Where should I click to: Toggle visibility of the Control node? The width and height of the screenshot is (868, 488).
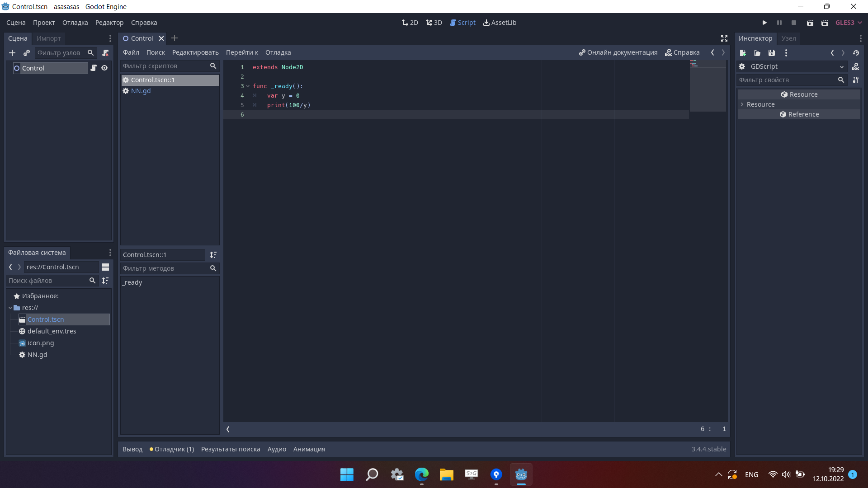tap(104, 68)
